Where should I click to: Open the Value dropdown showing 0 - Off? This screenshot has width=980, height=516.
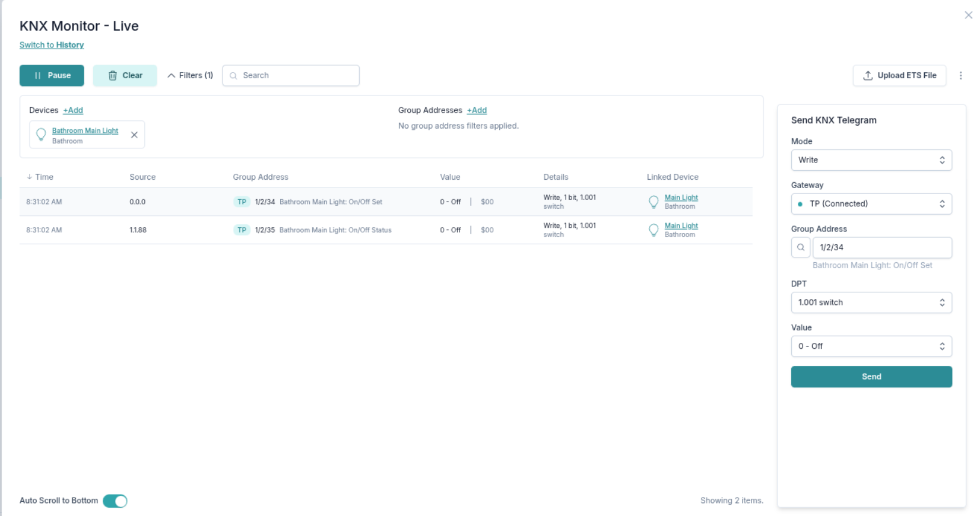[x=871, y=346]
